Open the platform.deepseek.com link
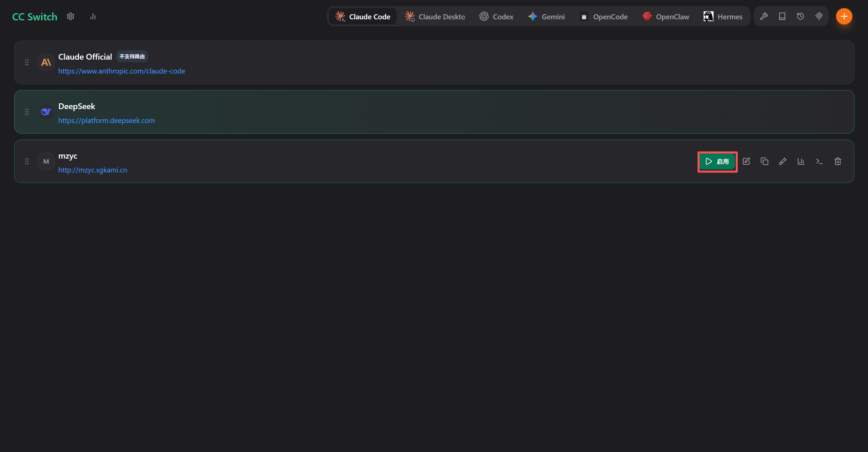The image size is (868, 452). click(x=107, y=121)
